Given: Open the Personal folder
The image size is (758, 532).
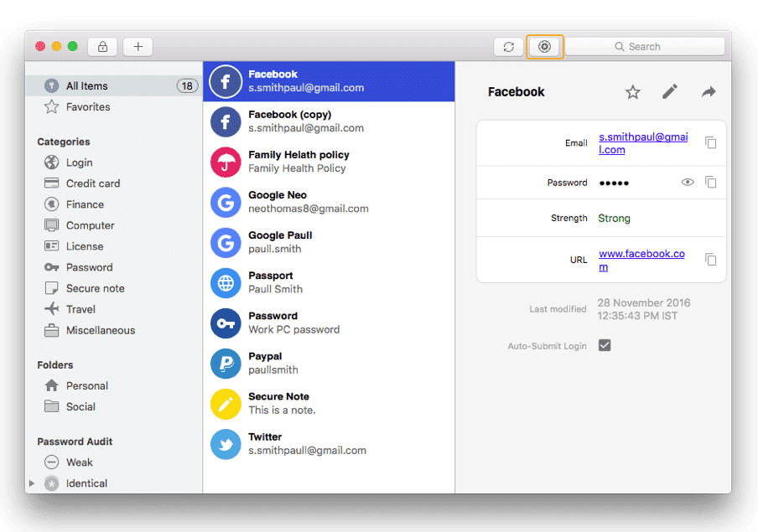Looking at the screenshot, I should tap(113, 385).
